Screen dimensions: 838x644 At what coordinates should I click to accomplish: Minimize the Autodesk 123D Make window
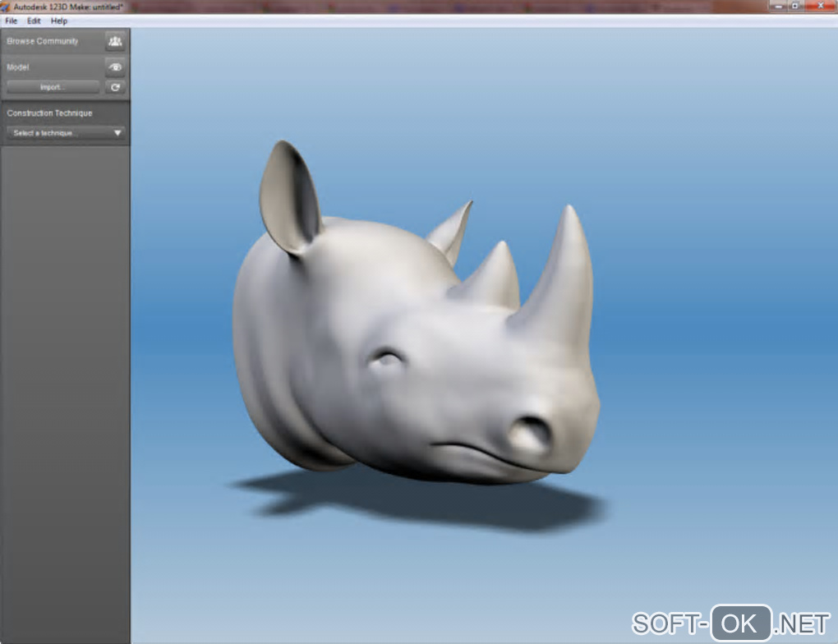pyautogui.click(x=779, y=6)
